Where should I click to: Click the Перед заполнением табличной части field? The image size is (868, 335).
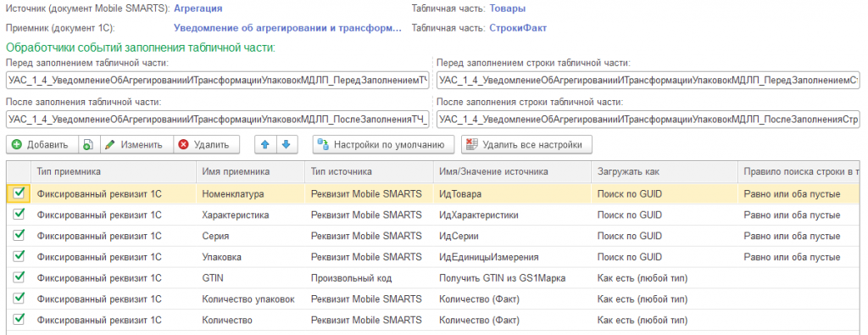[217, 81]
